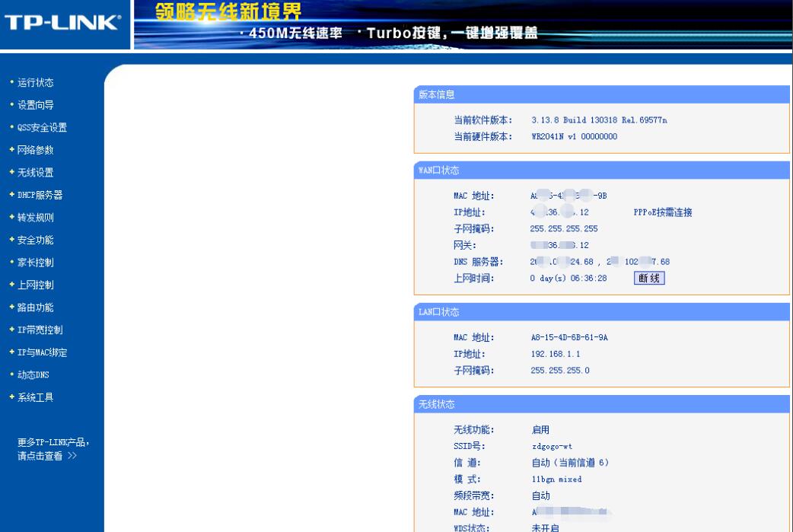Click the LAN IP address 192.168.1.1
793x532 pixels.
556,354
